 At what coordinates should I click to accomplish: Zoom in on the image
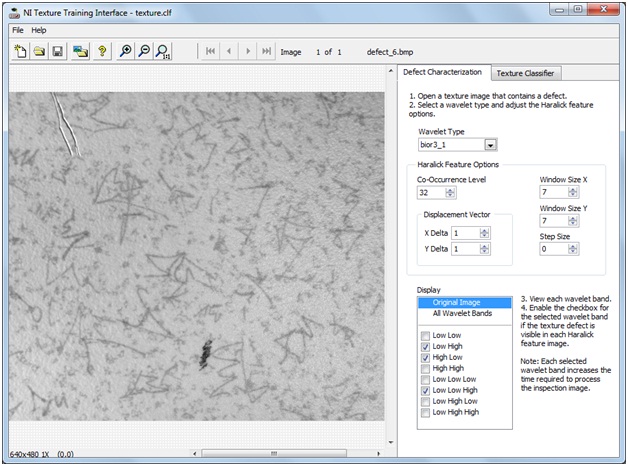click(125, 52)
